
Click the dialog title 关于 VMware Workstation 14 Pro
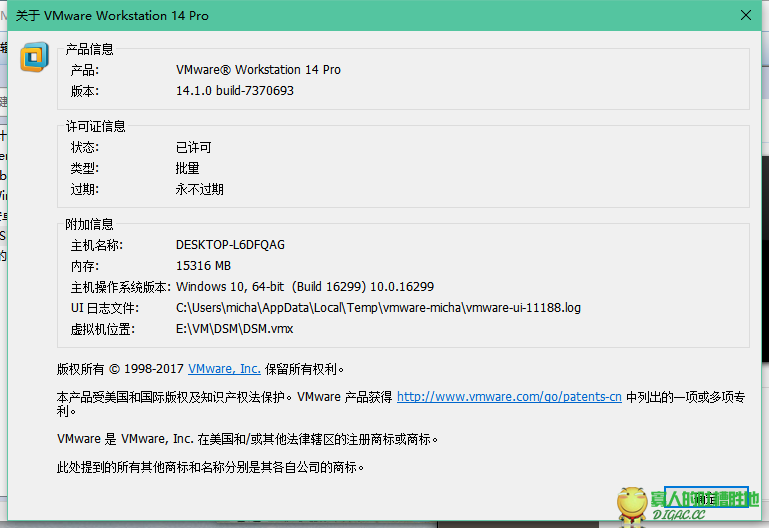112,16
